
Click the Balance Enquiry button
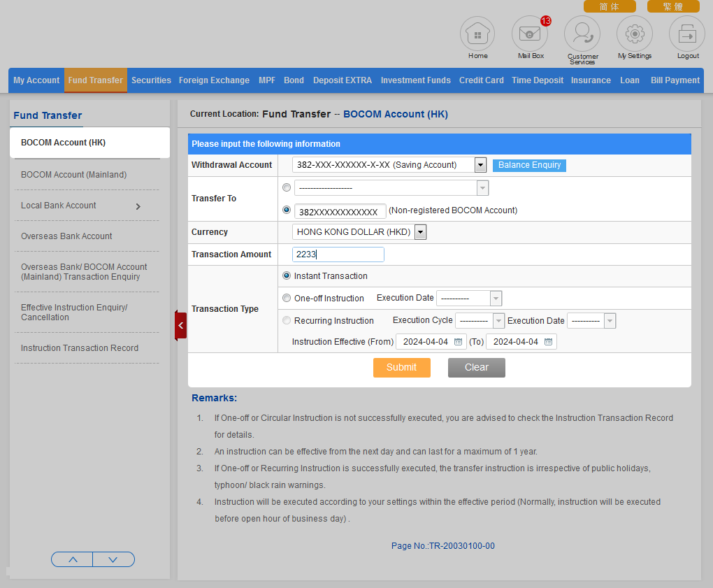click(x=529, y=165)
